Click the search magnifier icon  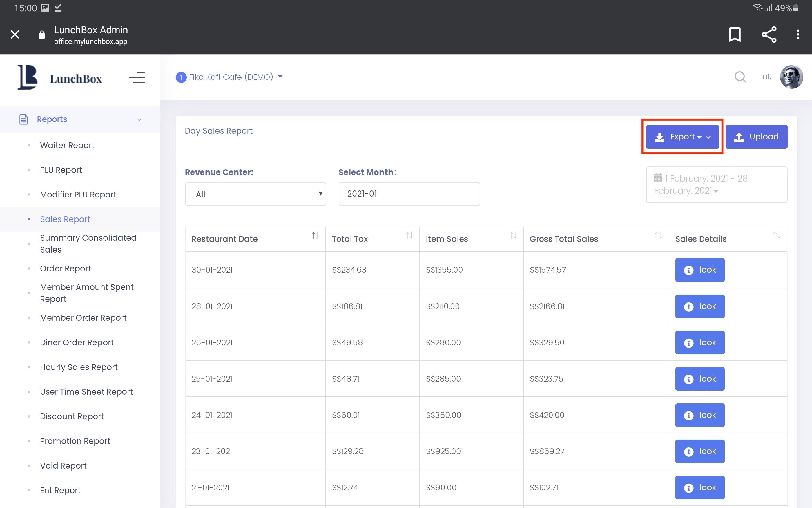pos(740,77)
